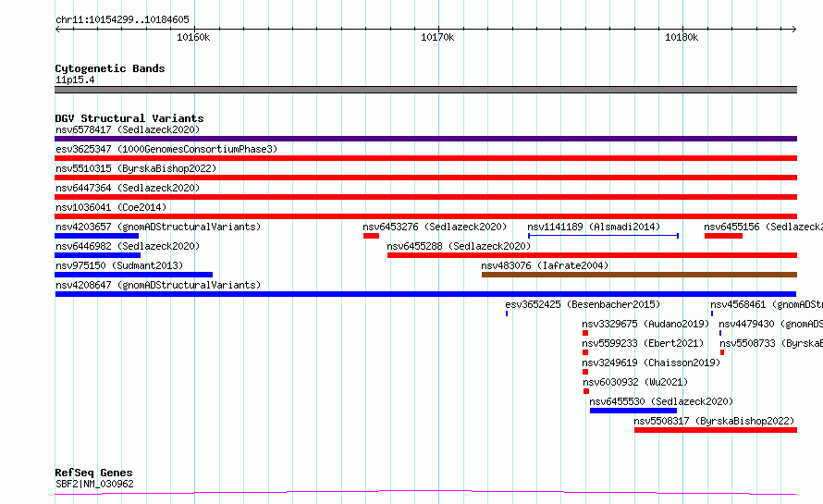Viewport: 823px width, 504px height.
Task: Click the blue nsv4203657 variant bar
Action: click(x=96, y=236)
